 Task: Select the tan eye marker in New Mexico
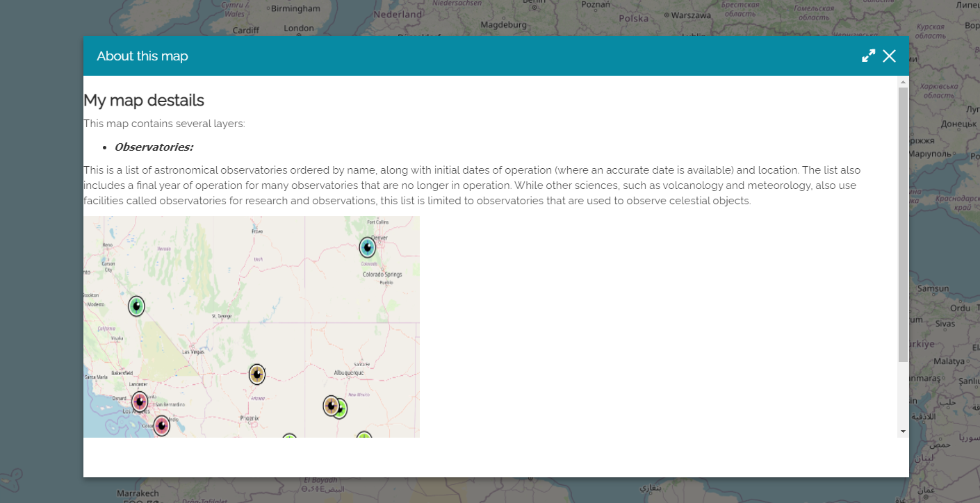click(331, 406)
